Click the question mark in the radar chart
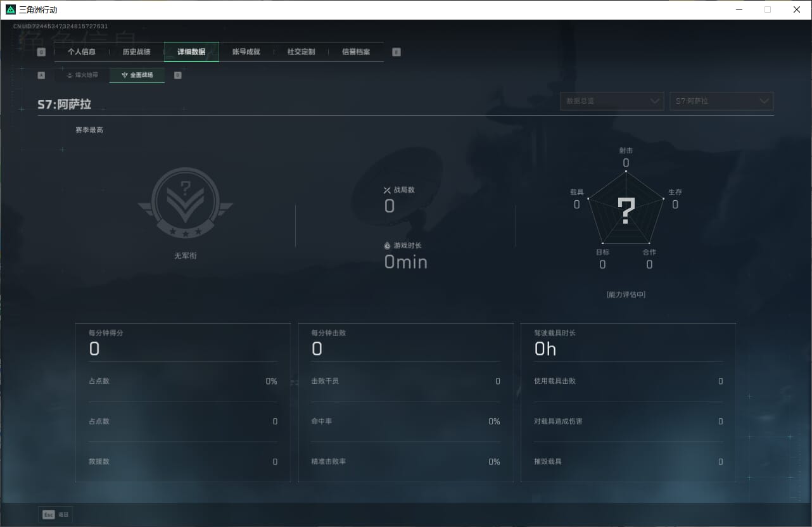812x527 pixels. 626,211
